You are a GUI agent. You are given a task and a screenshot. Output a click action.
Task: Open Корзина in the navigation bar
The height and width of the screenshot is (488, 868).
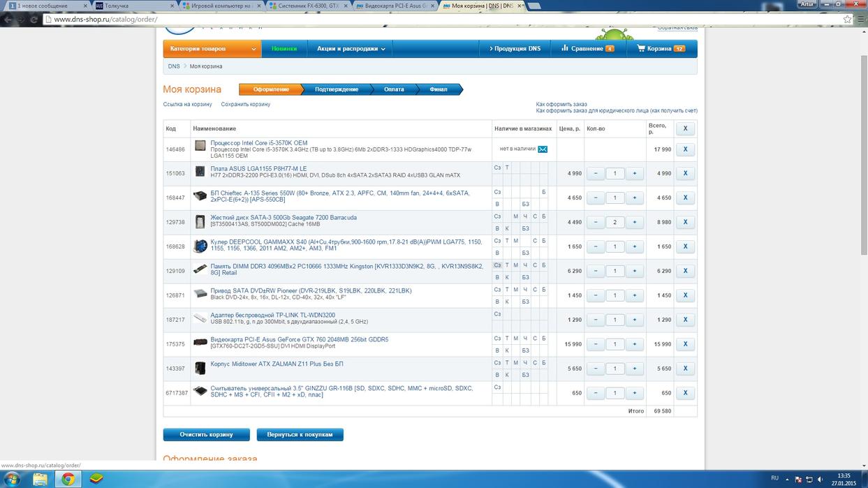[x=661, y=49]
